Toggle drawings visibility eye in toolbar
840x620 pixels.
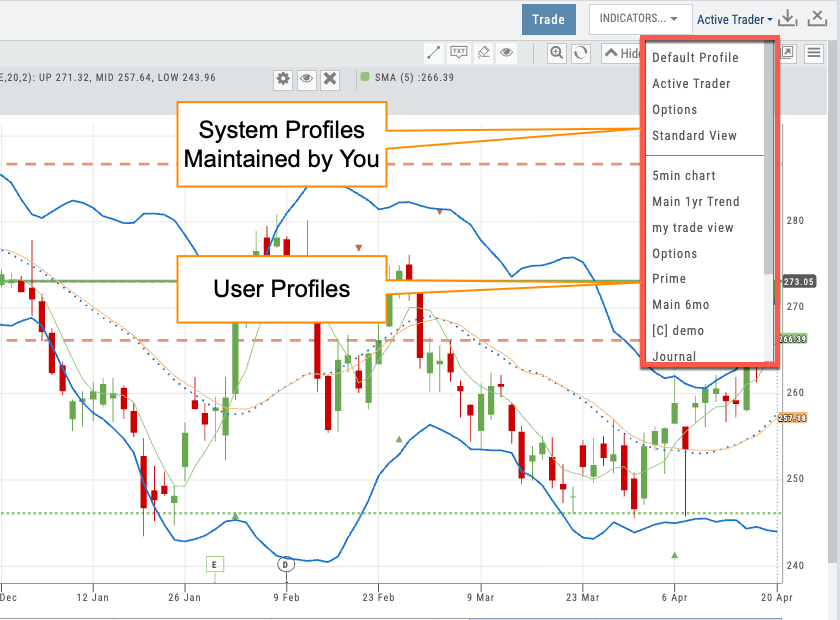pos(507,53)
